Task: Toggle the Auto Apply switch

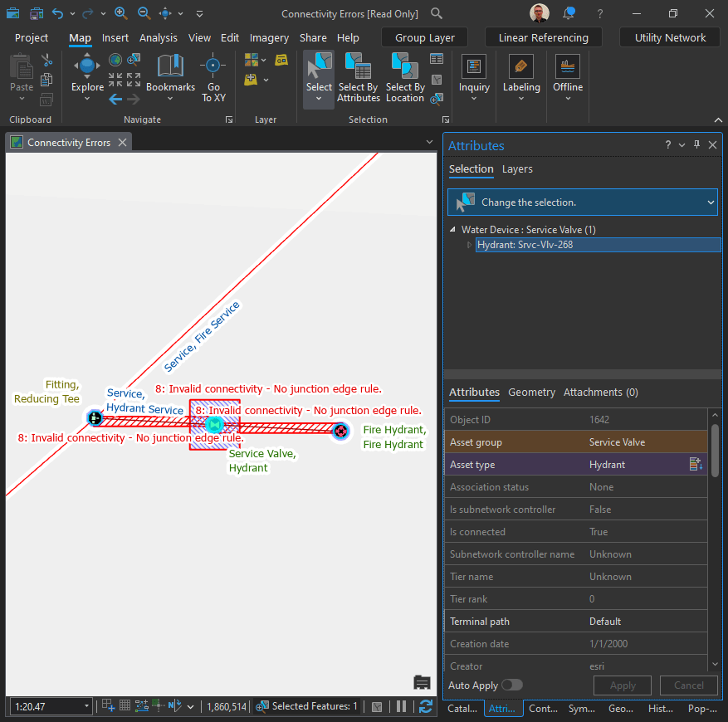Action: coord(511,685)
